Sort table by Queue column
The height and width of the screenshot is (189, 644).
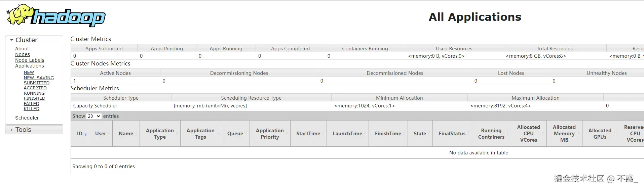coord(235,134)
